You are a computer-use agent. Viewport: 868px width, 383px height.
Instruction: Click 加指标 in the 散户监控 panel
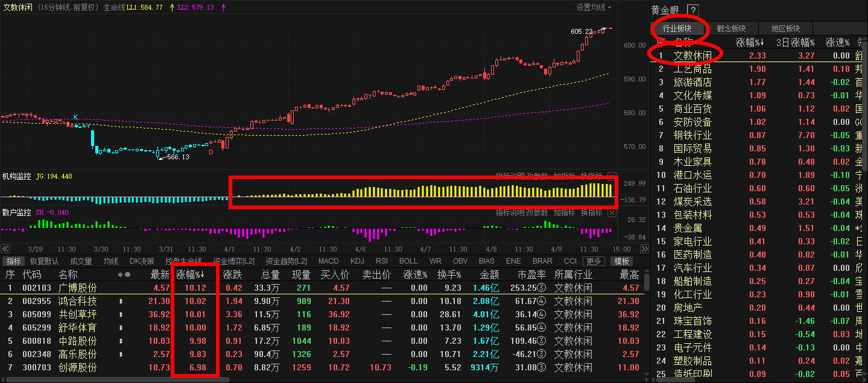(x=565, y=213)
